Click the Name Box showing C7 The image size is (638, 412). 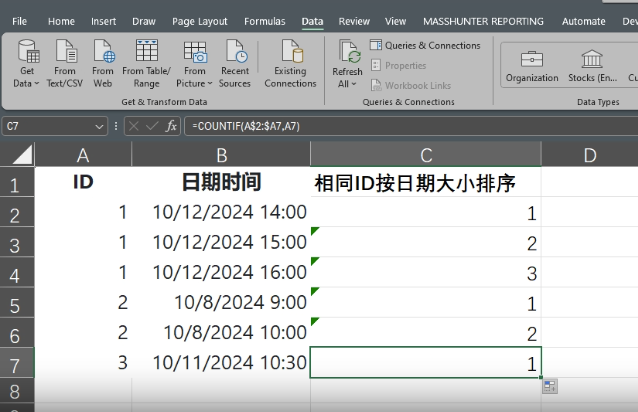pos(48,126)
